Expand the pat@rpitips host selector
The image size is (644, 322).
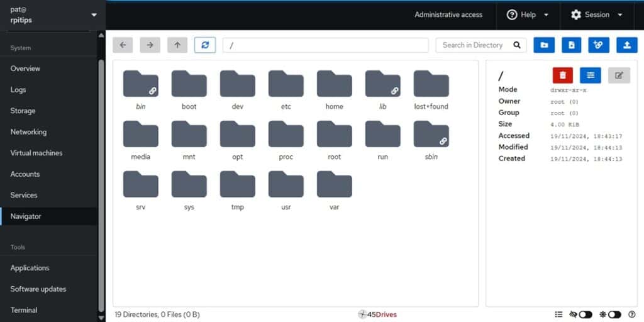[94, 14]
